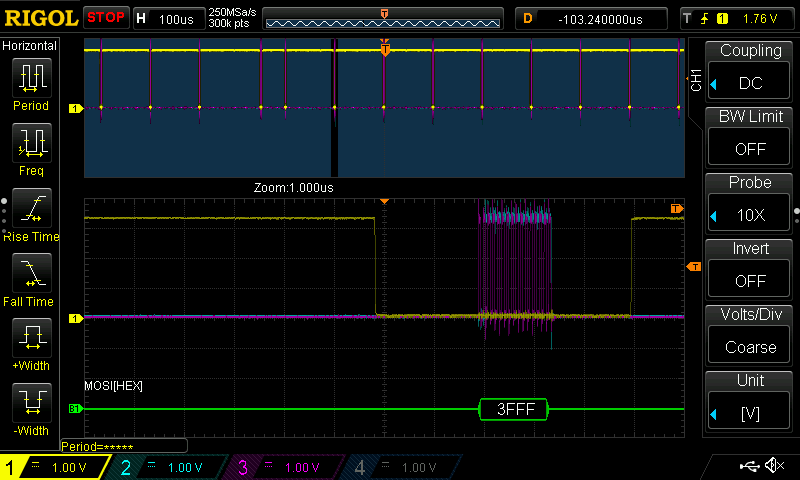This screenshot has height=480, width=800.
Task: Click the 250MSa/s sample rate readout
Action: pyautogui.click(x=232, y=13)
